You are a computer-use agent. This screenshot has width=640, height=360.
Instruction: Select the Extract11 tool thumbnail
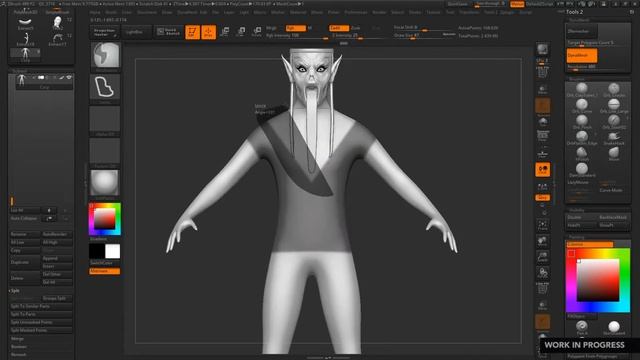tap(58, 40)
